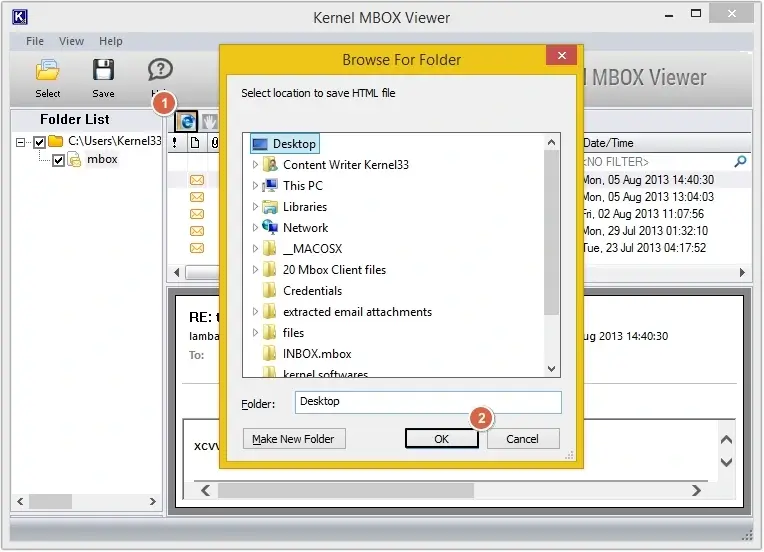The height and width of the screenshot is (552, 764).
Task: Click the INBOX.mbox folder icon
Action: [x=269, y=353]
